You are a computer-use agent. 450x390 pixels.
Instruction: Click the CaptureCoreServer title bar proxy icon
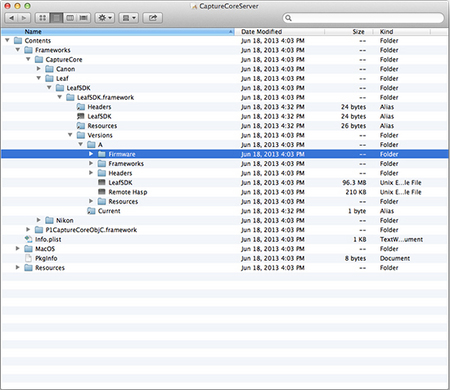click(194, 6)
